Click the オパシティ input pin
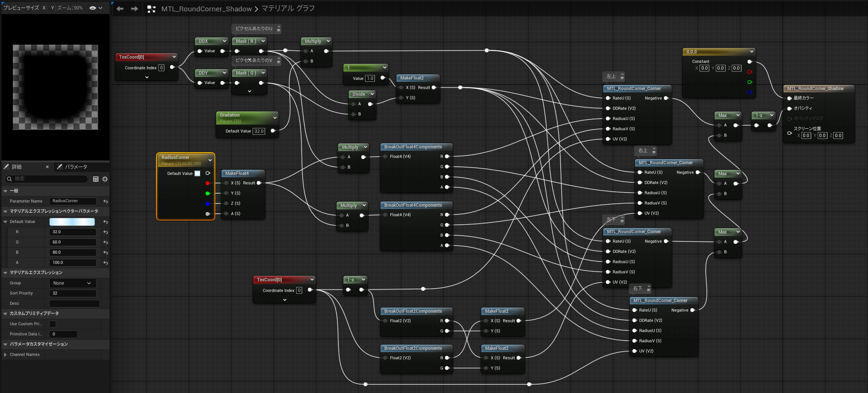 790,109
